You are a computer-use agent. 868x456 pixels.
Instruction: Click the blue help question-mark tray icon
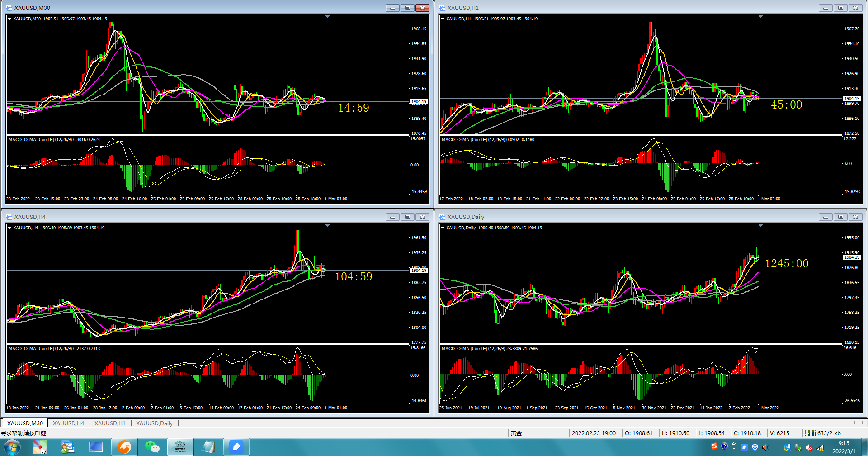[x=724, y=446]
